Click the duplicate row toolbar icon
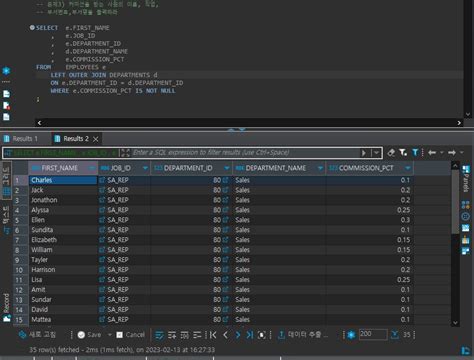 [184, 335]
